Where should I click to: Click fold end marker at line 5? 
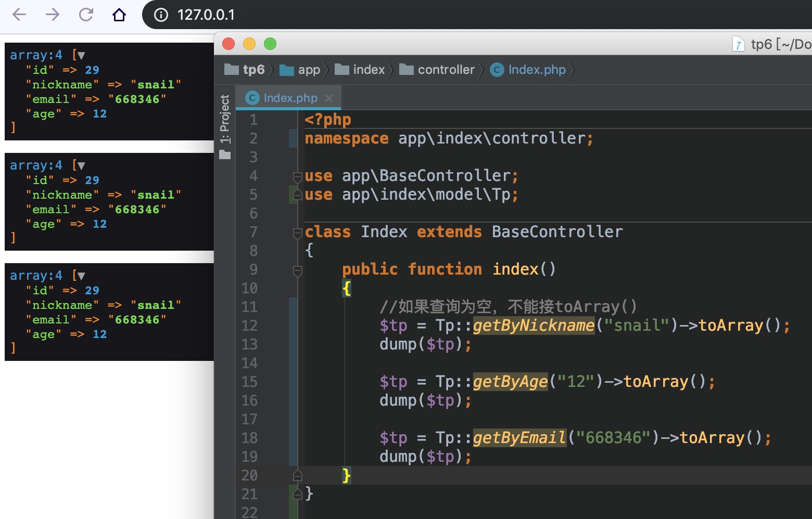[x=297, y=195]
